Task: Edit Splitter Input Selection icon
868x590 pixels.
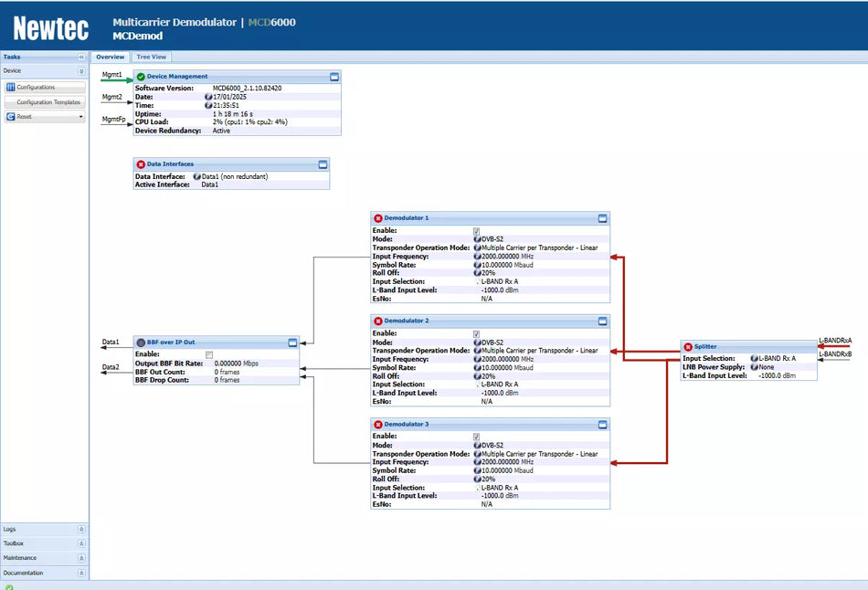Action: point(755,359)
